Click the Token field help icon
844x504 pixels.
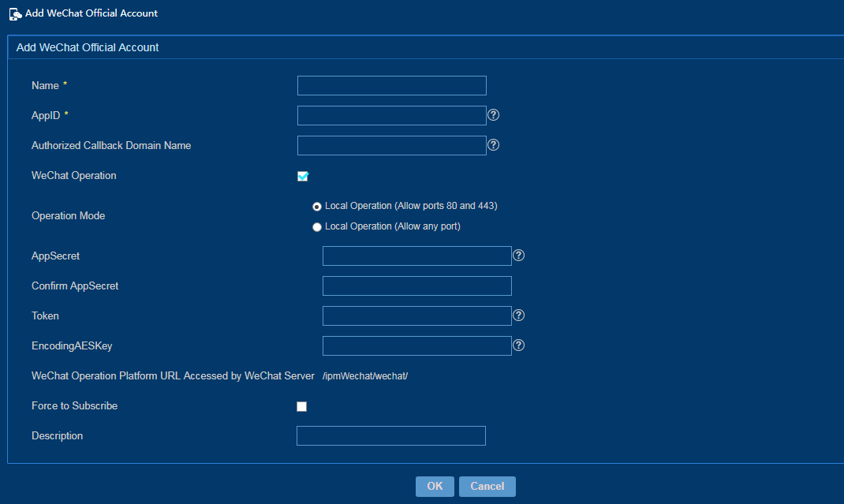(518, 315)
